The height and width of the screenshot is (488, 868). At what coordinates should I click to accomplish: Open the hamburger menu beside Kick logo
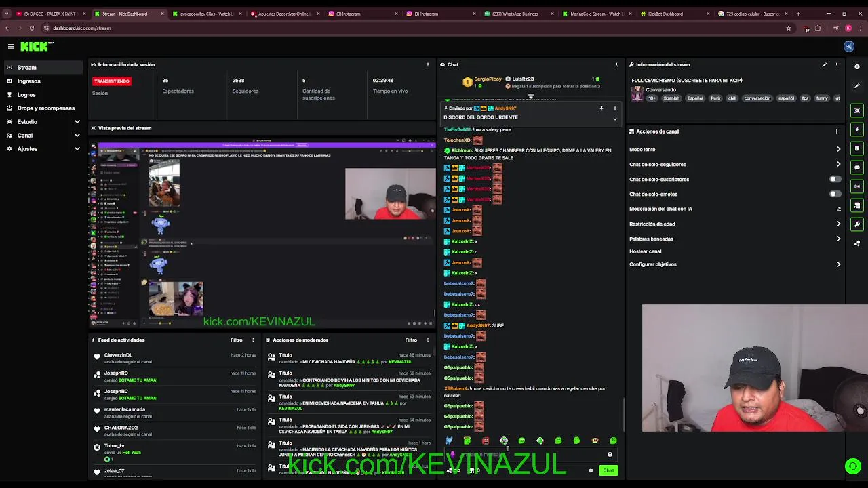pos(11,46)
